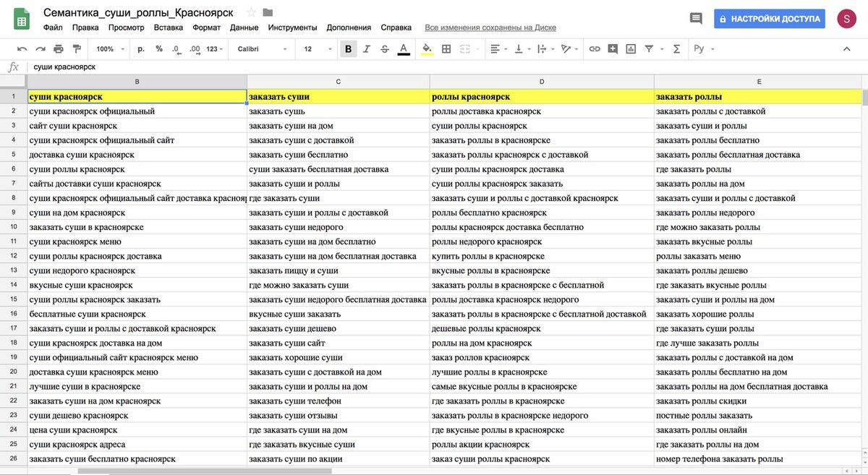Open the text rotation dropdown

(570, 49)
